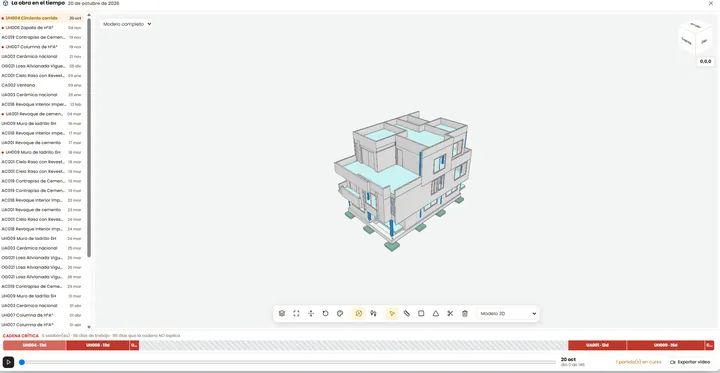Click the 0,0,0 origin button
Screen dimensions: 720x373
pos(705,61)
